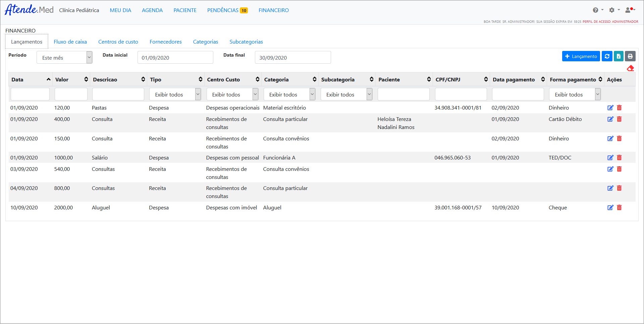The width and height of the screenshot is (644, 324).
Task: Delete the Pastas 120,00 entry
Action: [620, 108]
